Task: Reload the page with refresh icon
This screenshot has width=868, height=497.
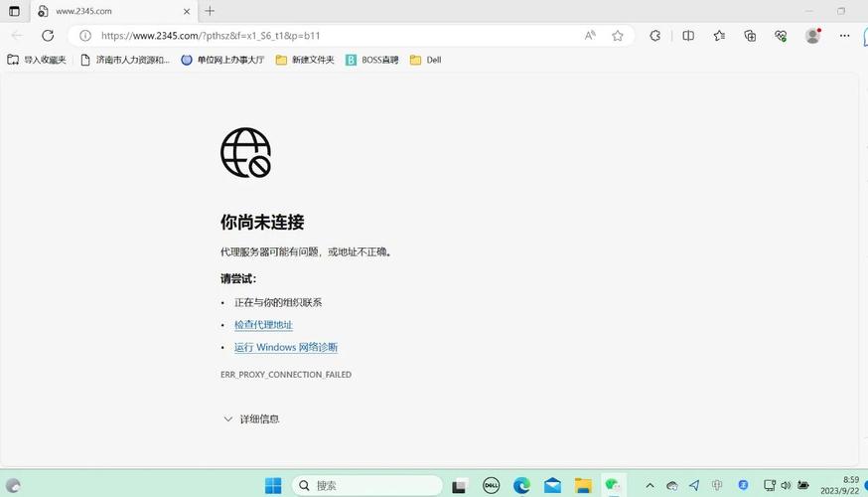Action: pyautogui.click(x=48, y=36)
